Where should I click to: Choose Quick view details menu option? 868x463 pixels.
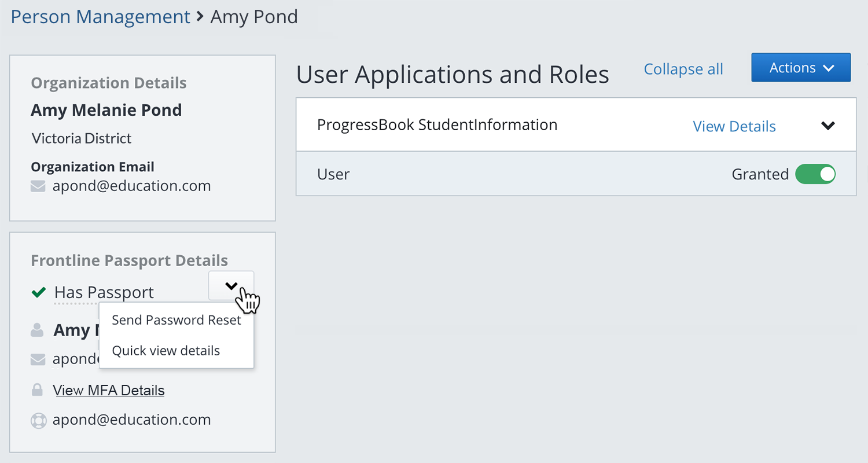(x=166, y=351)
